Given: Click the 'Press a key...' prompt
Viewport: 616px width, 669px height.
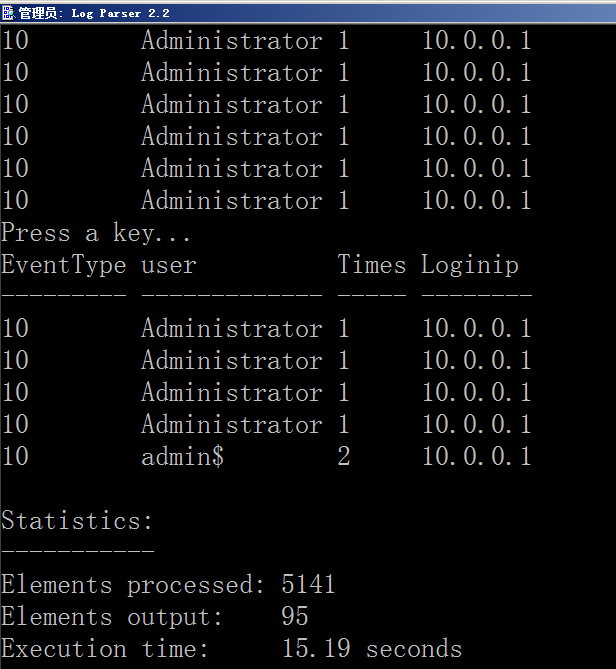Looking at the screenshot, I should tap(96, 233).
